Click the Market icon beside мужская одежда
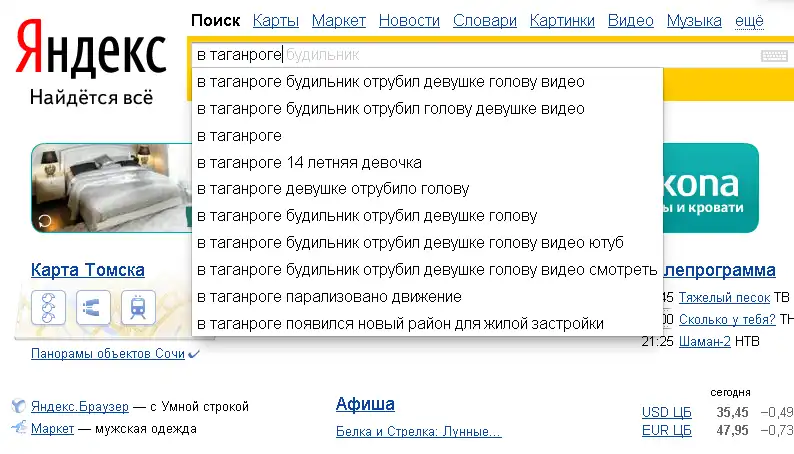794x454 pixels. tap(18, 429)
